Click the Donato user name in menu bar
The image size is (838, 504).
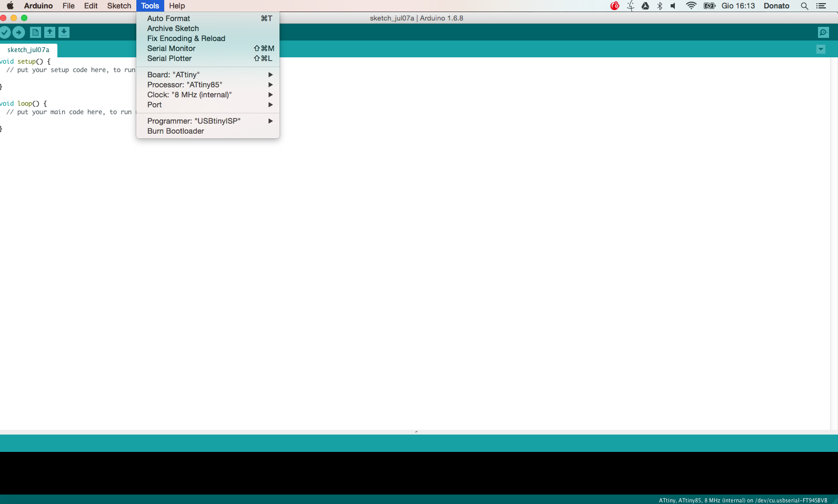coord(776,6)
